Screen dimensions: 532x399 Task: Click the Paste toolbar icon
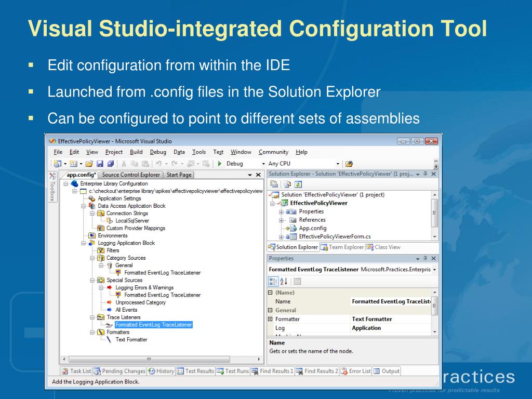[x=145, y=164]
